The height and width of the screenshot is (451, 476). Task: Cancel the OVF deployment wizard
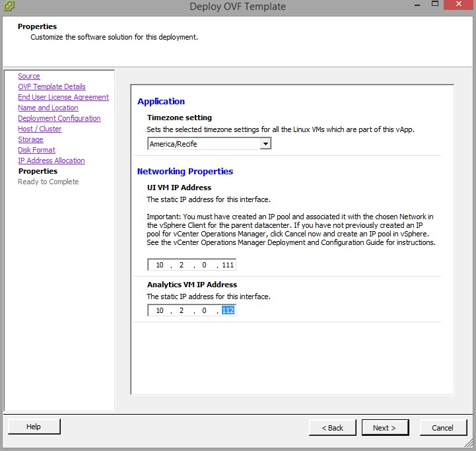[442, 428]
